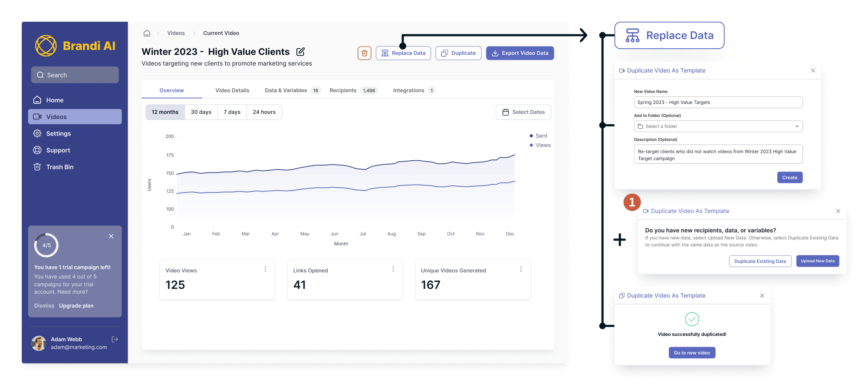Delete the video via the trash icon button

point(365,53)
